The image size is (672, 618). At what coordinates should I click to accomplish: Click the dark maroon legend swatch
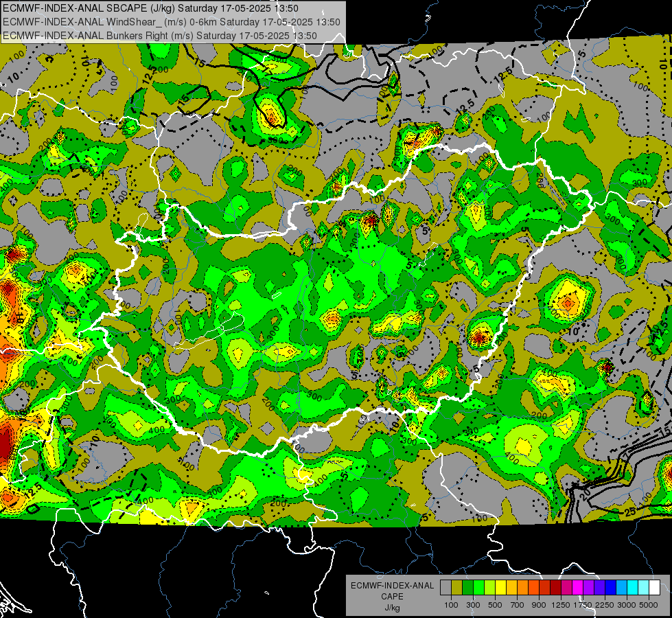tap(555, 588)
